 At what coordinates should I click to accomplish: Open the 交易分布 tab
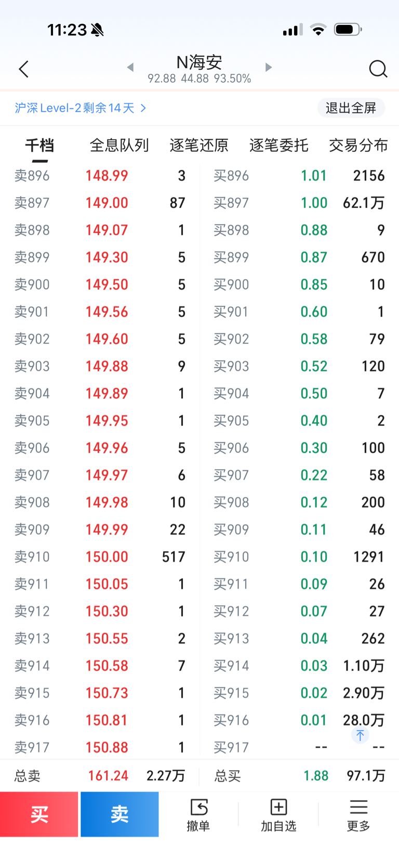358,146
